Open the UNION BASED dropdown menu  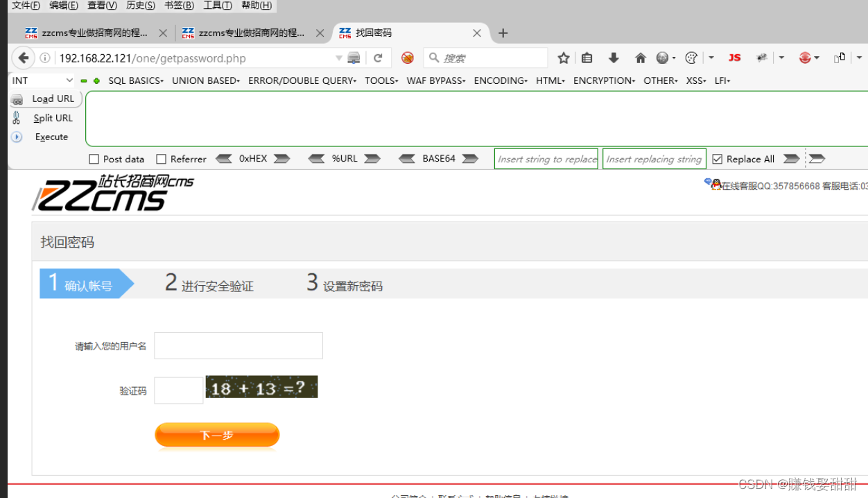click(x=206, y=80)
